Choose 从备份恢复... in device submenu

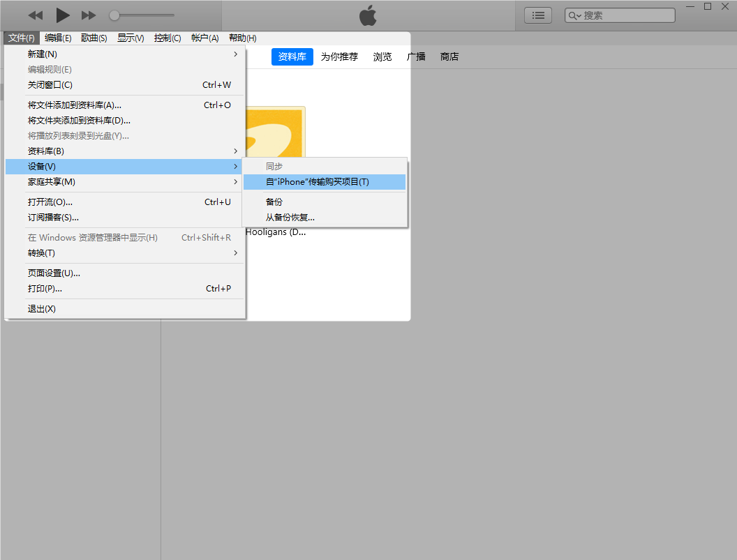[x=325, y=218]
